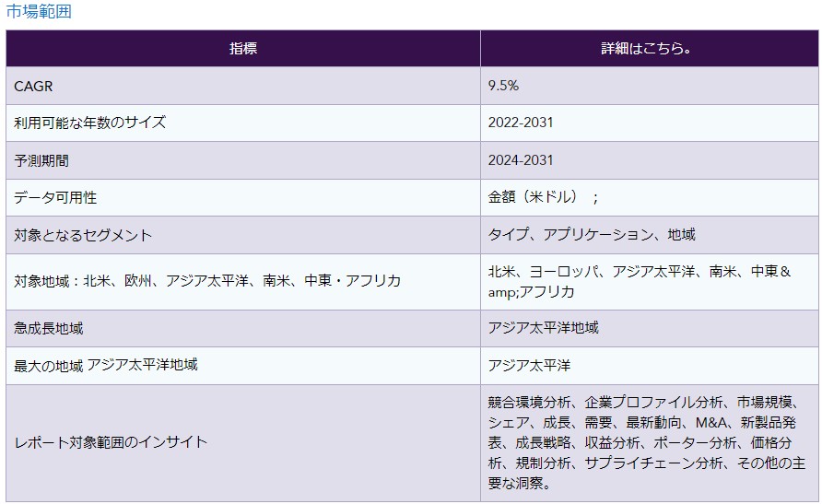
Task: Click the タイプ、アプリケーション、地域 cell
Action: pyautogui.click(x=650, y=235)
